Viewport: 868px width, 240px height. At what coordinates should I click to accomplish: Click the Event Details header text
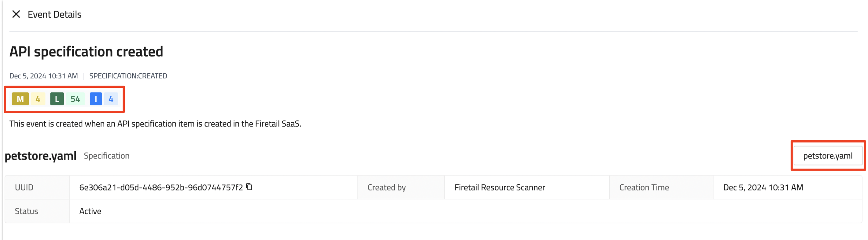tap(54, 15)
